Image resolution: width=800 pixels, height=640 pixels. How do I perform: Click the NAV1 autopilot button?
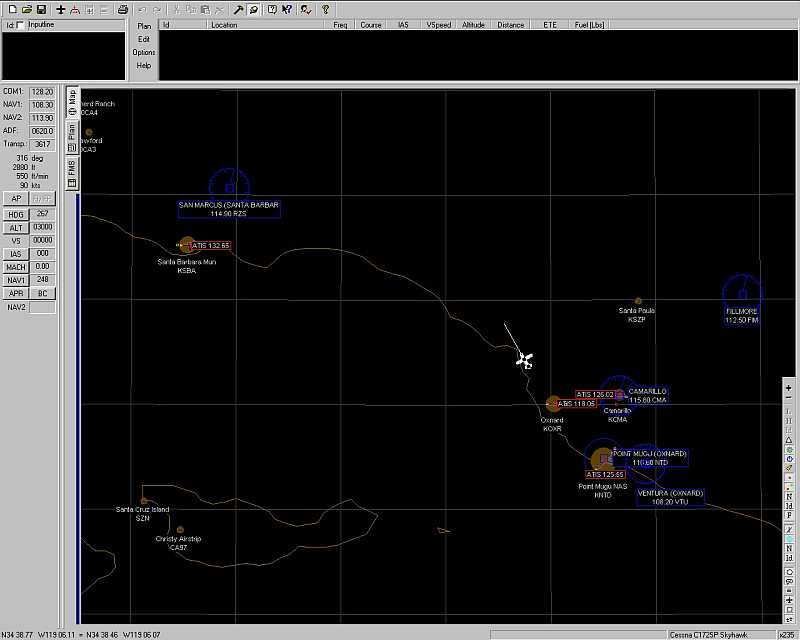[x=15, y=280]
